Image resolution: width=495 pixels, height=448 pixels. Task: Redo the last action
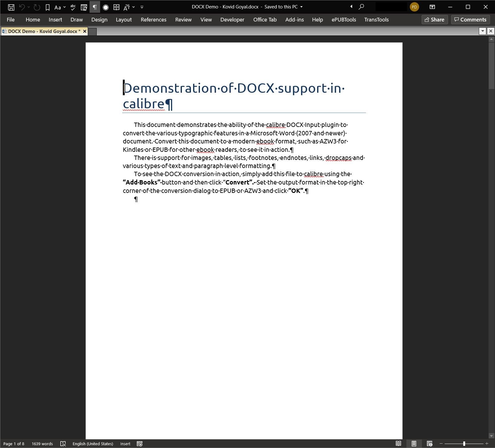click(37, 7)
